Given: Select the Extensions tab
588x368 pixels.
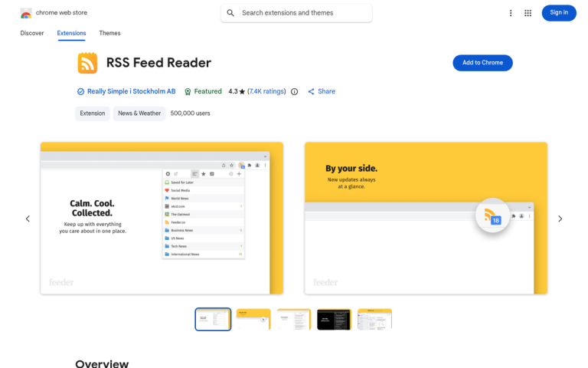Looking at the screenshot, I should tap(71, 33).
